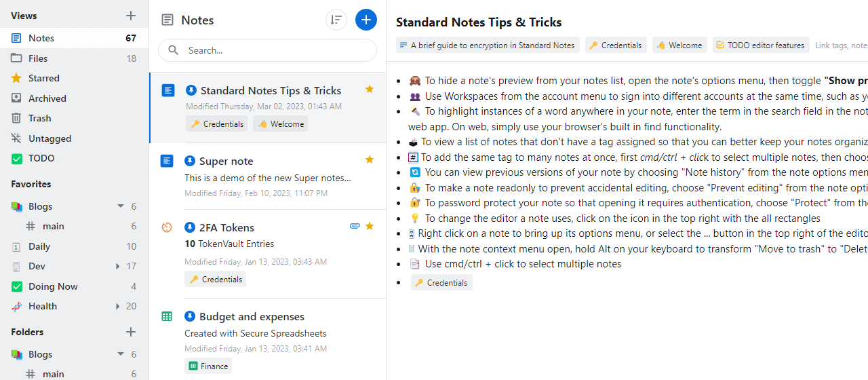Click the Credentials tag at the note's end
The image size is (868, 380).
[x=441, y=283]
